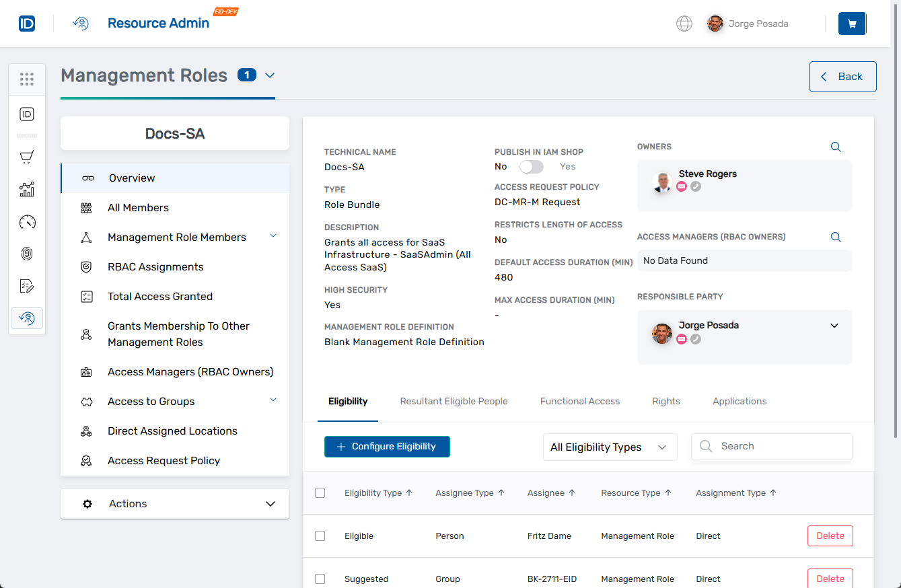
Task: Open the shopping cart sidebar icon
Action: [27, 157]
